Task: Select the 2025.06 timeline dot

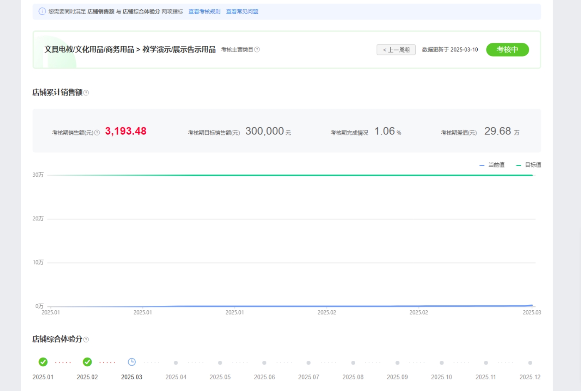Action: [x=264, y=363]
